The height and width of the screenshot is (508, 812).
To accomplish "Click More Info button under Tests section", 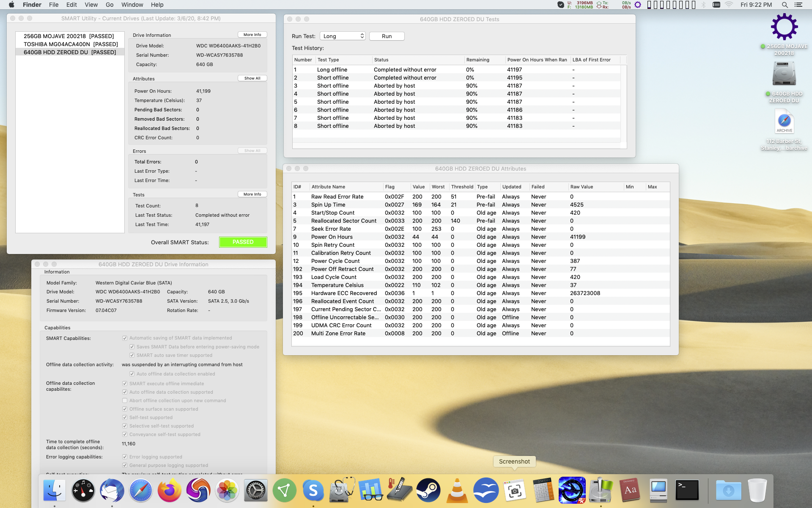I will click(x=252, y=194).
